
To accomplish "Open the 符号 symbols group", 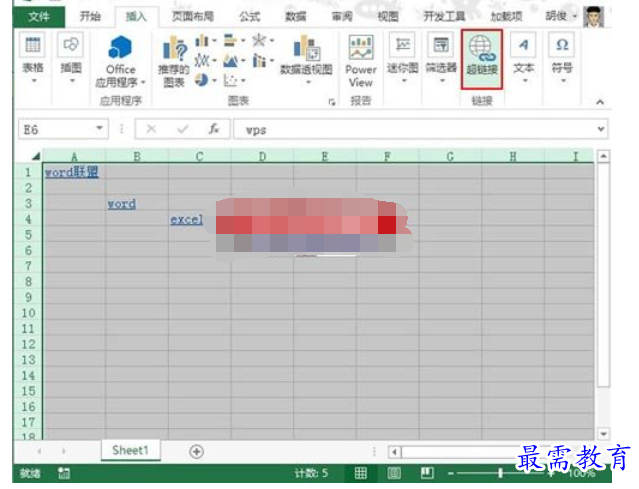I will point(562,58).
